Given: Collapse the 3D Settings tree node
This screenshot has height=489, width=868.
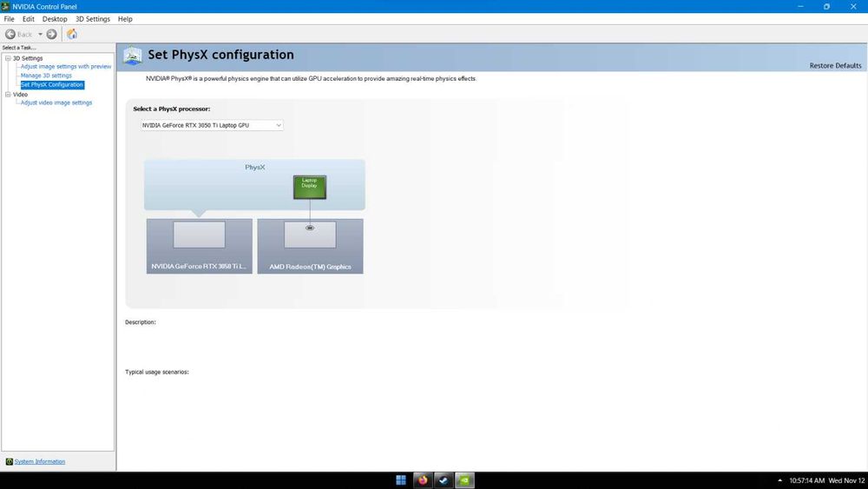Looking at the screenshot, I should coord(9,58).
